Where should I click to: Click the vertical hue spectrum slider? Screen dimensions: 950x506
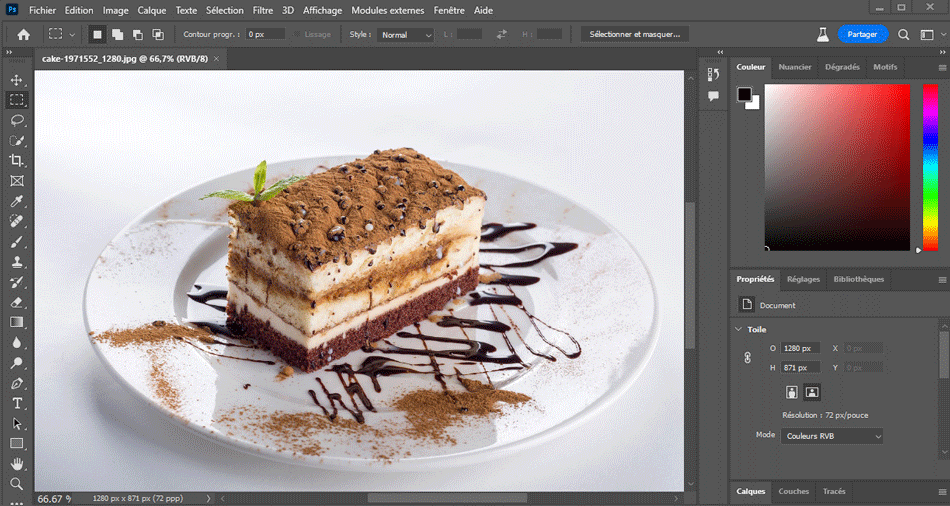929,165
